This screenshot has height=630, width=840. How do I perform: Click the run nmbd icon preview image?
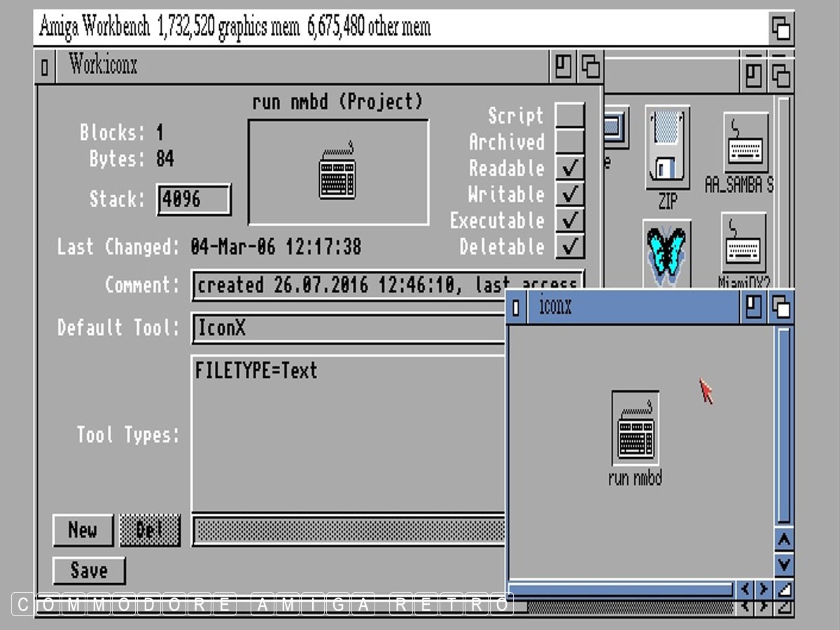point(338,172)
